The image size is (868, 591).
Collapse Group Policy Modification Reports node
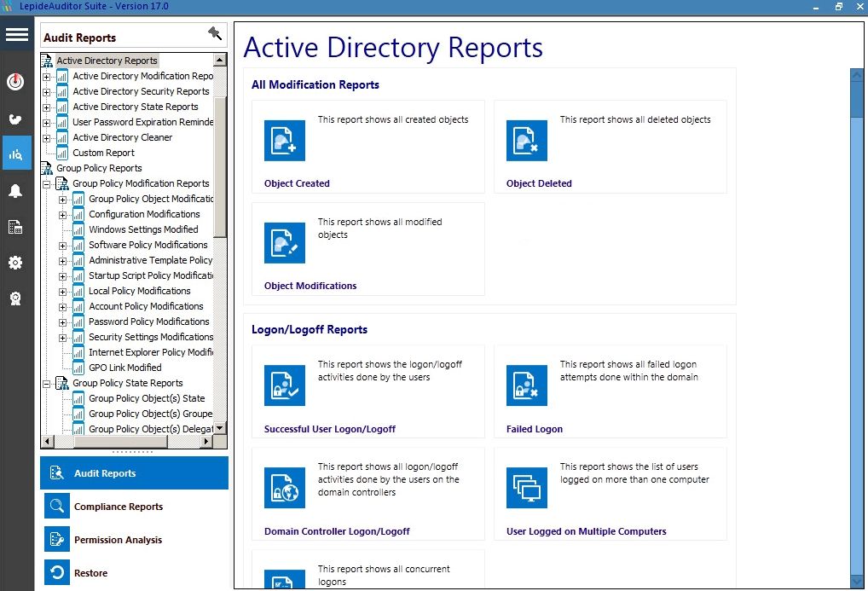[47, 184]
